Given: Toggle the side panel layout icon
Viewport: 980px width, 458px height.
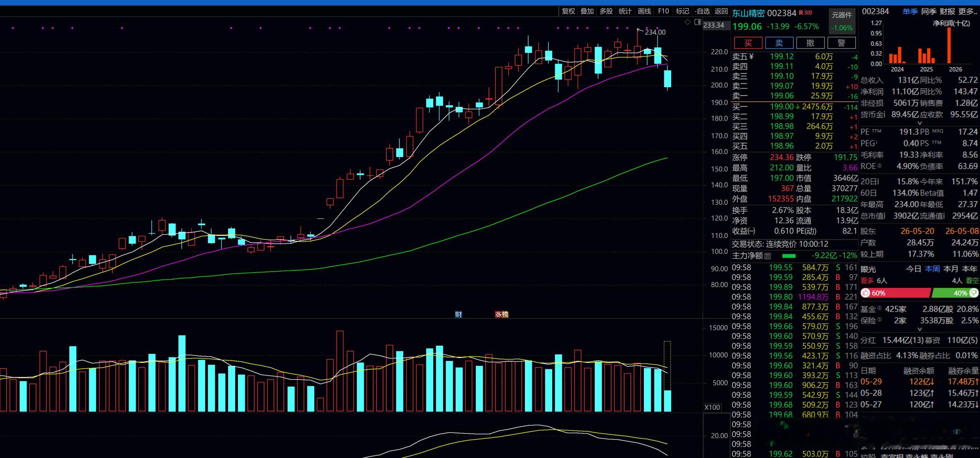Looking at the screenshot, I should tap(697, 22).
